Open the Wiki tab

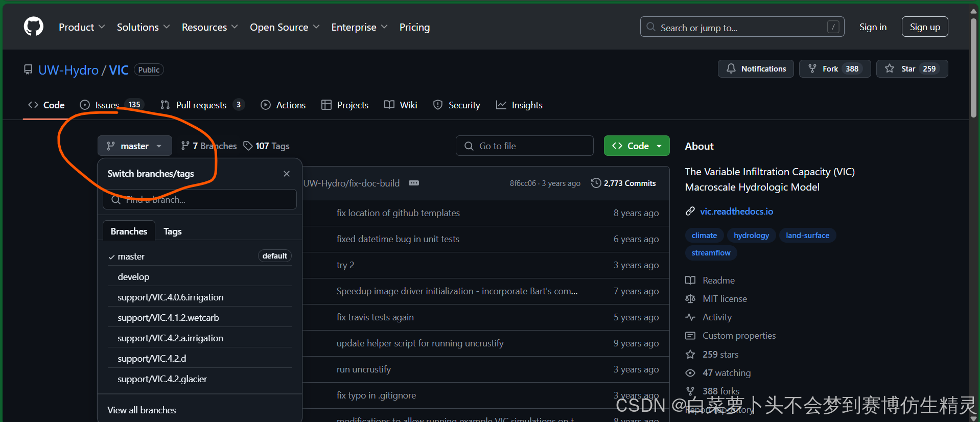[x=401, y=105]
